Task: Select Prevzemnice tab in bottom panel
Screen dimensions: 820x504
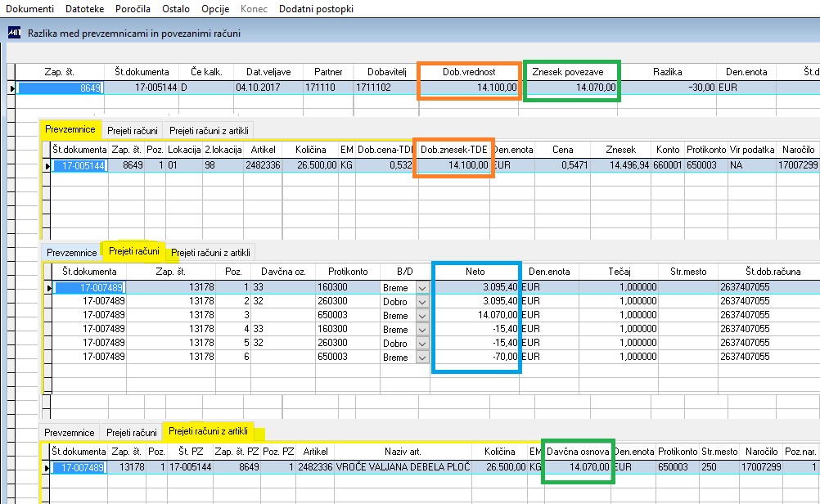Action: coord(69,433)
